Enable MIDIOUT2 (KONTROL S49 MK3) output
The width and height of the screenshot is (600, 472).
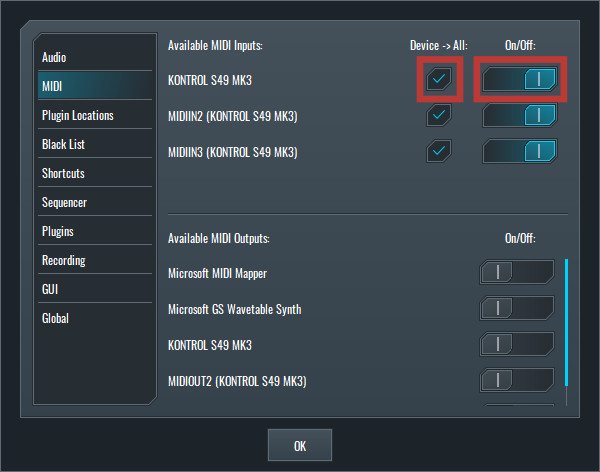pyautogui.click(x=517, y=380)
